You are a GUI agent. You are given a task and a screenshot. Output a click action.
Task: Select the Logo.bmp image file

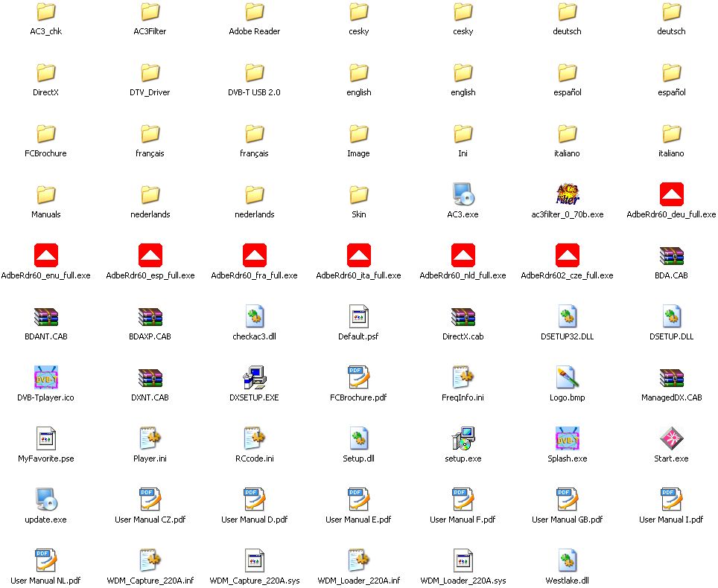click(567, 378)
